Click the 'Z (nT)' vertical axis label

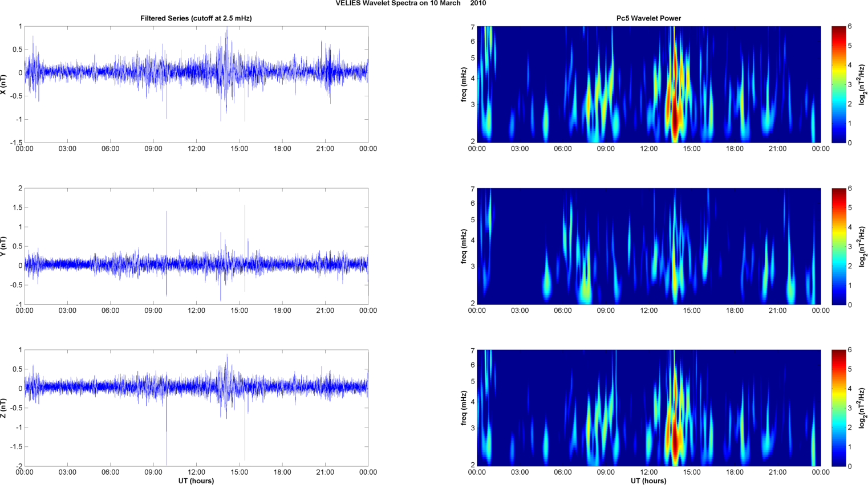click(4, 408)
